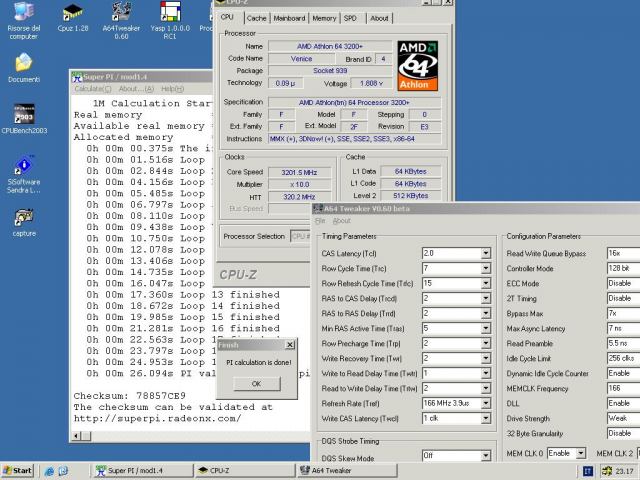Switch to A64 Tweaker taskbar button
Viewport: 640px width, 480px height.
347,471
